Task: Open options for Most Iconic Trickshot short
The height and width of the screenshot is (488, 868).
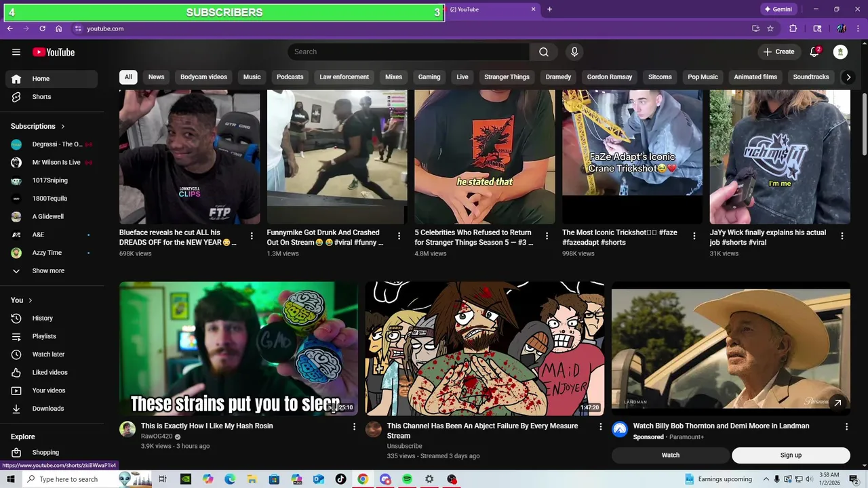Action: (694, 236)
